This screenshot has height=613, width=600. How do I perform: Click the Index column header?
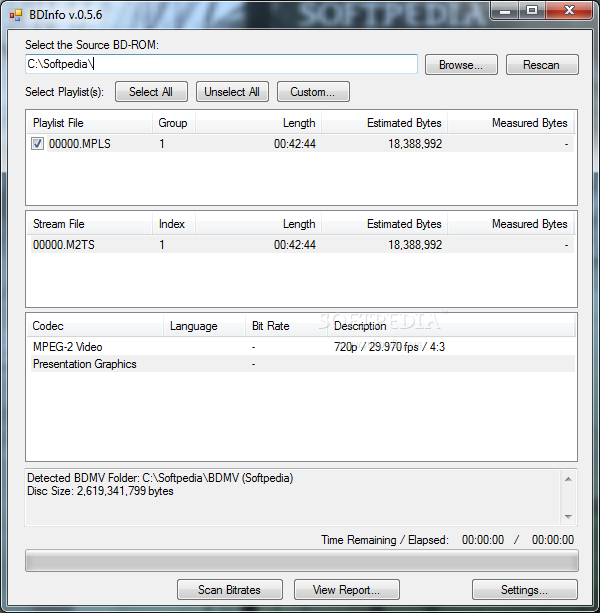[174, 224]
